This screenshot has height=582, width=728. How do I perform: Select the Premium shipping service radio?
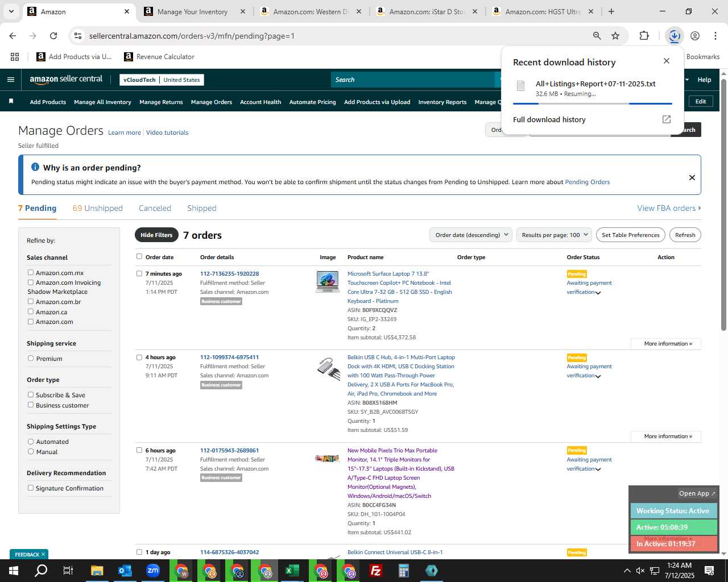[31, 358]
